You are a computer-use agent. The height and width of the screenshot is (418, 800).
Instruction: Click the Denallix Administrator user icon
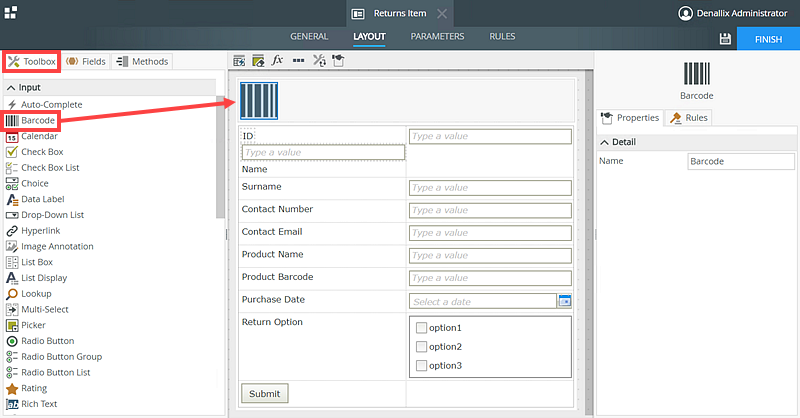pyautogui.click(x=685, y=13)
